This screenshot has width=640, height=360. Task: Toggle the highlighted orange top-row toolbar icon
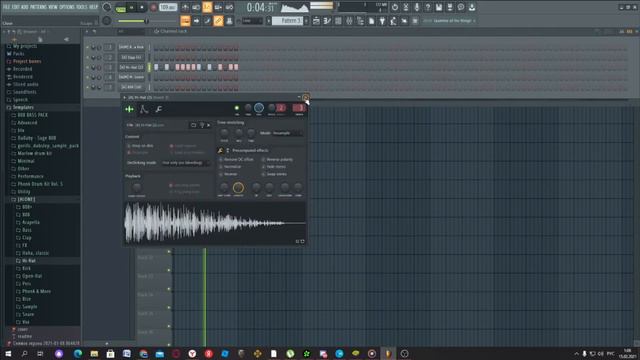[207, 7]
